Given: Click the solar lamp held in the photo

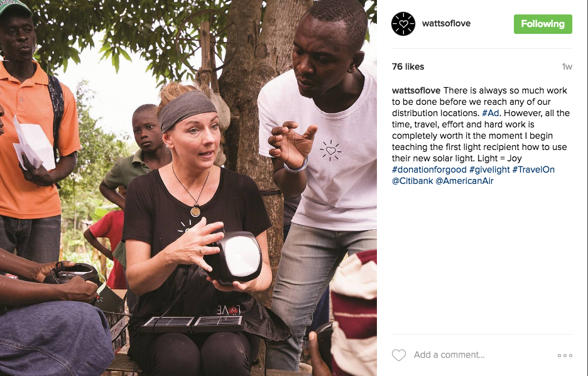Looking at the screenshot, I should point(234,256).
